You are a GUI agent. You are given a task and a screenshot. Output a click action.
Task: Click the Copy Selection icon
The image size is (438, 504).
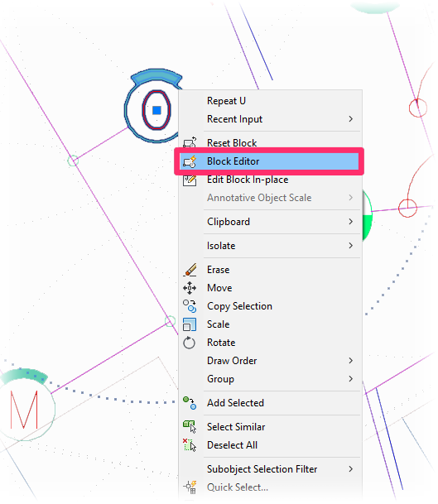point(190,306)
